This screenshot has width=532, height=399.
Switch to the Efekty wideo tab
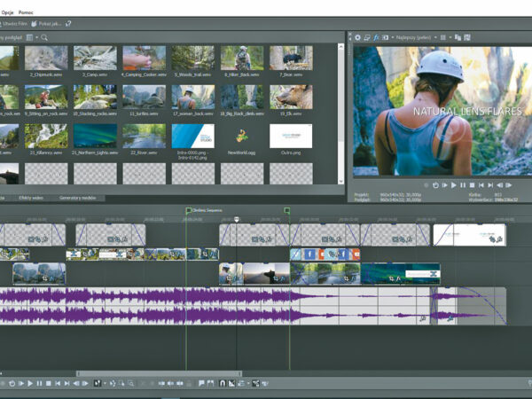pos(30,198)
